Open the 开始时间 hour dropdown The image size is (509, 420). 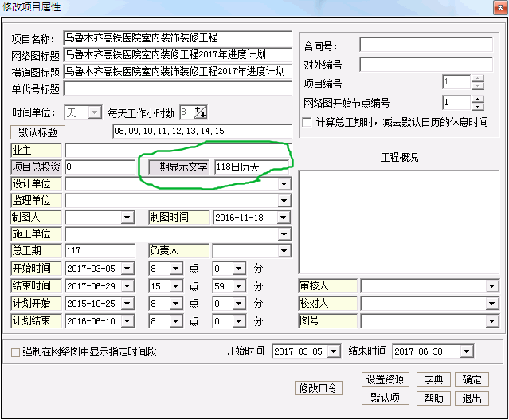pos(175,269)
